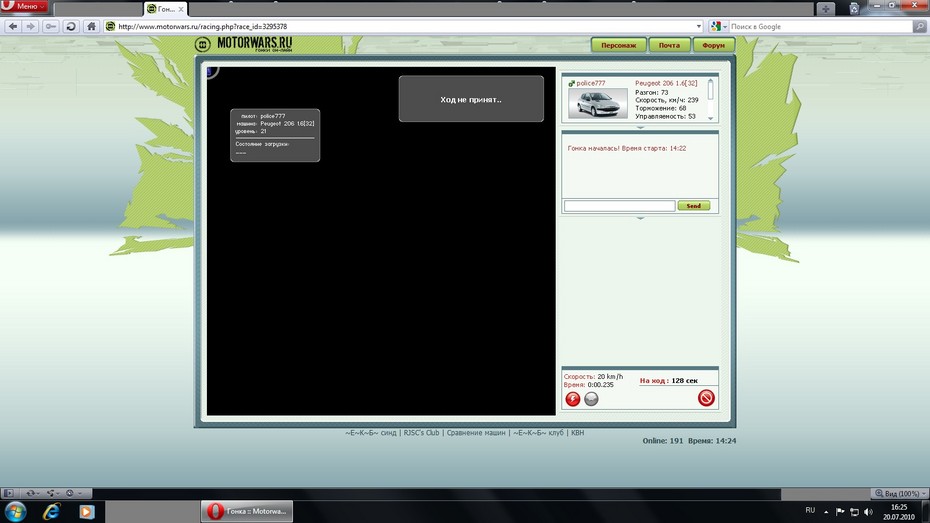
Task: Click the Ход не принят.. notice
Action: [471, 99]
